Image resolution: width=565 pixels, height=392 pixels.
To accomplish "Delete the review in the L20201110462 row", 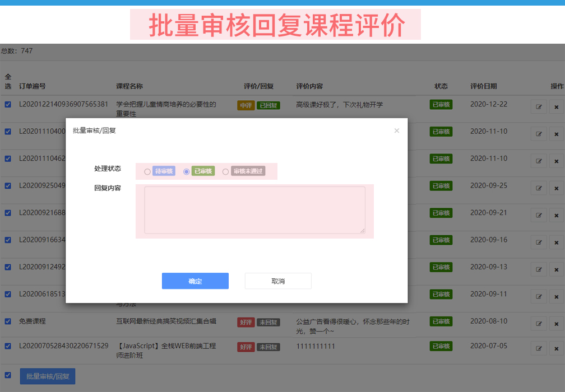I will (557, 161).
